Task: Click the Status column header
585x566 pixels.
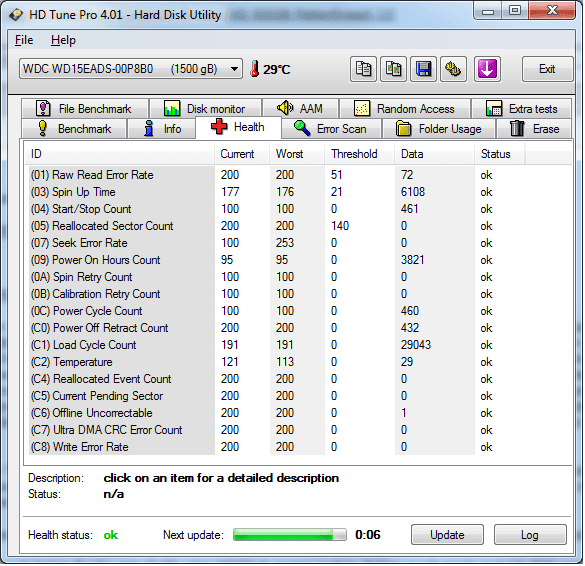Action: click(500, 154)
